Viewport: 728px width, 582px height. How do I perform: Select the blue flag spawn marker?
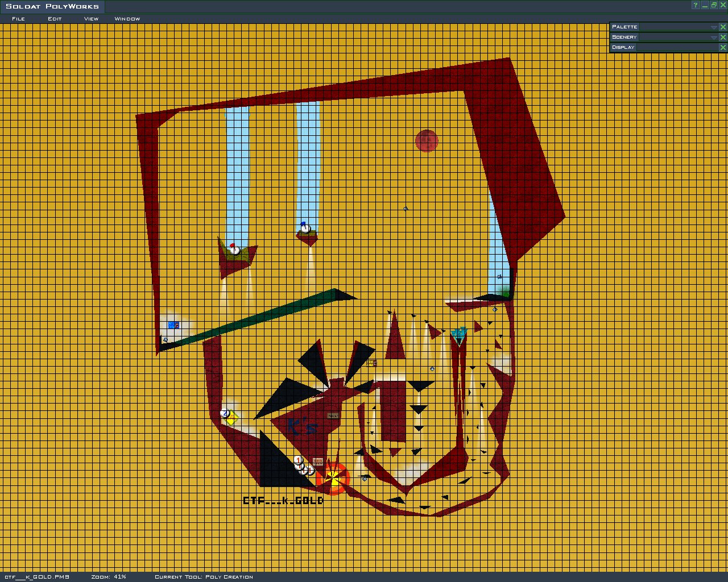click(305, 228)
